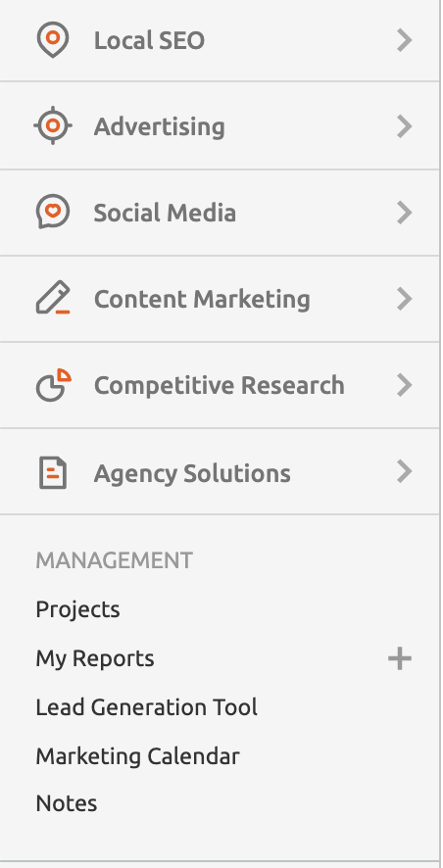Open the Social Media menu section
The image size is (443, 868).
click(x=220, y=213)
